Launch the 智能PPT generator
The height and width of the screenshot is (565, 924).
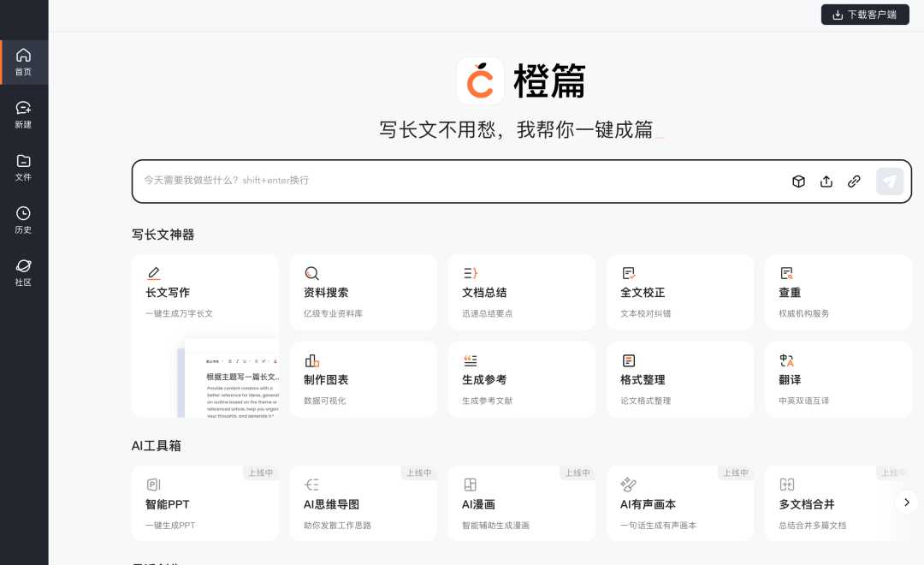click(x=205, y=503)
